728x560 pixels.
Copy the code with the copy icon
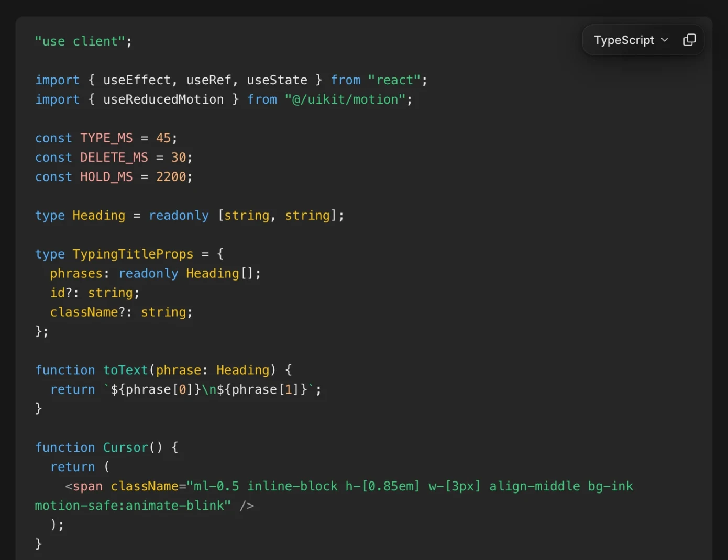click(x=689, y=40)
